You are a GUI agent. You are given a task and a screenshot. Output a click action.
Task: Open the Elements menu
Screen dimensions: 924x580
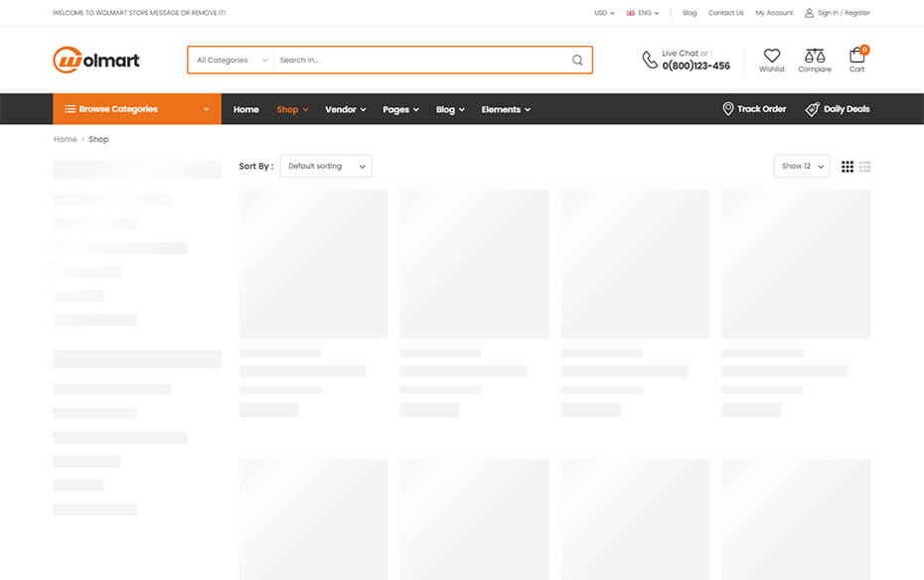tap(506, 109)
